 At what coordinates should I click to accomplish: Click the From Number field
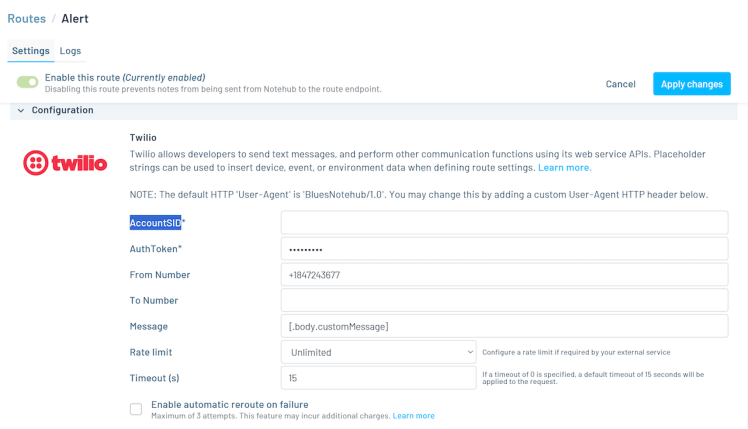pyautogui.click(x=504, y=275)
